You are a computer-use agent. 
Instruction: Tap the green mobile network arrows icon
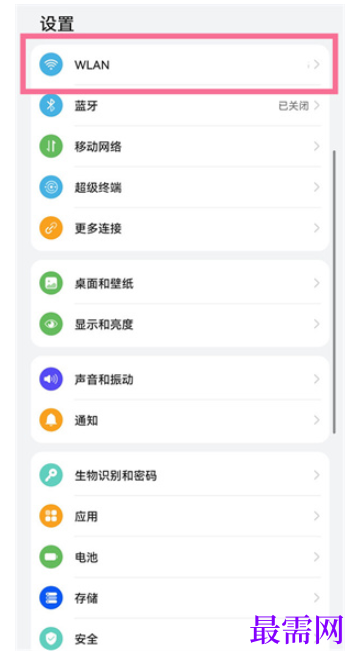(51, 146)
